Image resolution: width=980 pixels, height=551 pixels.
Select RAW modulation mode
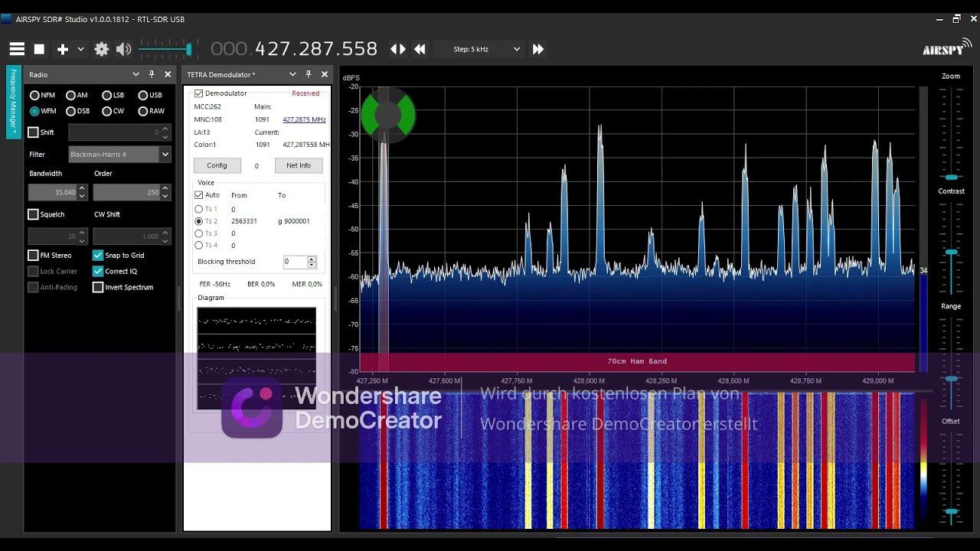[151, 111]
